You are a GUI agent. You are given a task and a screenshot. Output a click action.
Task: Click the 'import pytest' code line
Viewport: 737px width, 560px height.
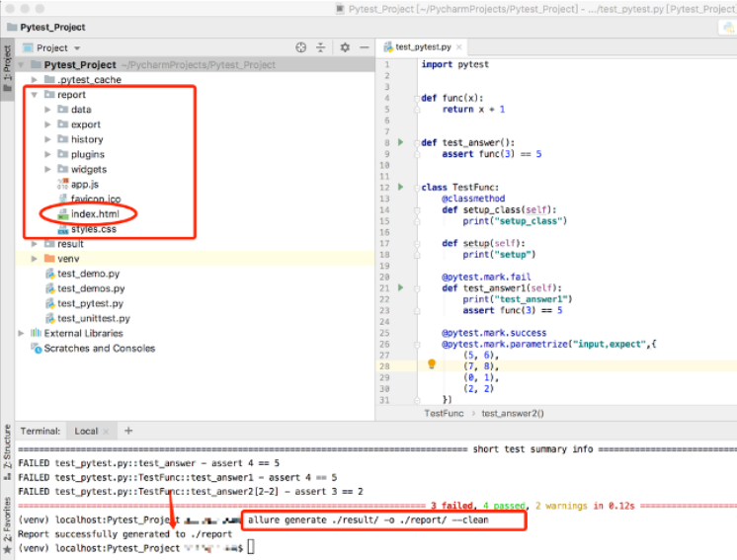pos(454,64)
